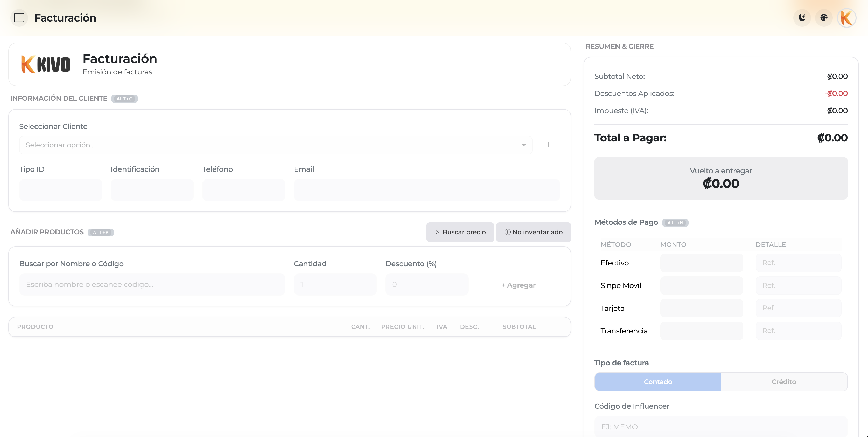Focus the Tarjeta monto field
The height and width of the screenshot is (437, 868).
[702, 308]
